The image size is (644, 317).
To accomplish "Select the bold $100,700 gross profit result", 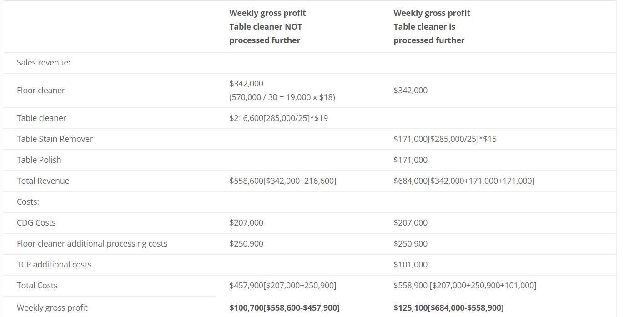I will click(285, 308).
